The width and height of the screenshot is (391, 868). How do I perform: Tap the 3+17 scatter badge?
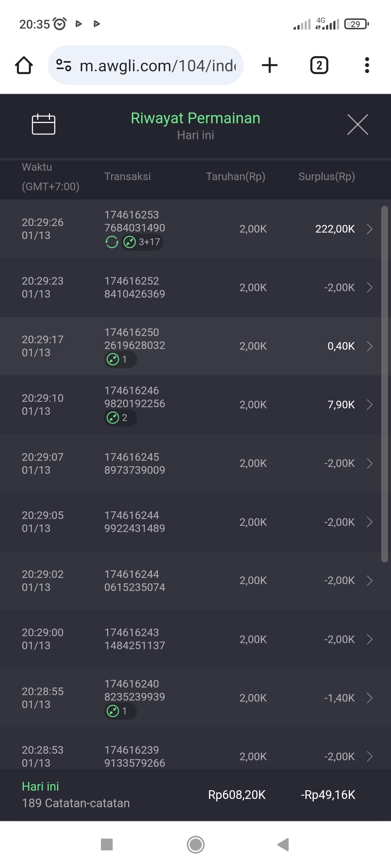click(x=142, y=242)
